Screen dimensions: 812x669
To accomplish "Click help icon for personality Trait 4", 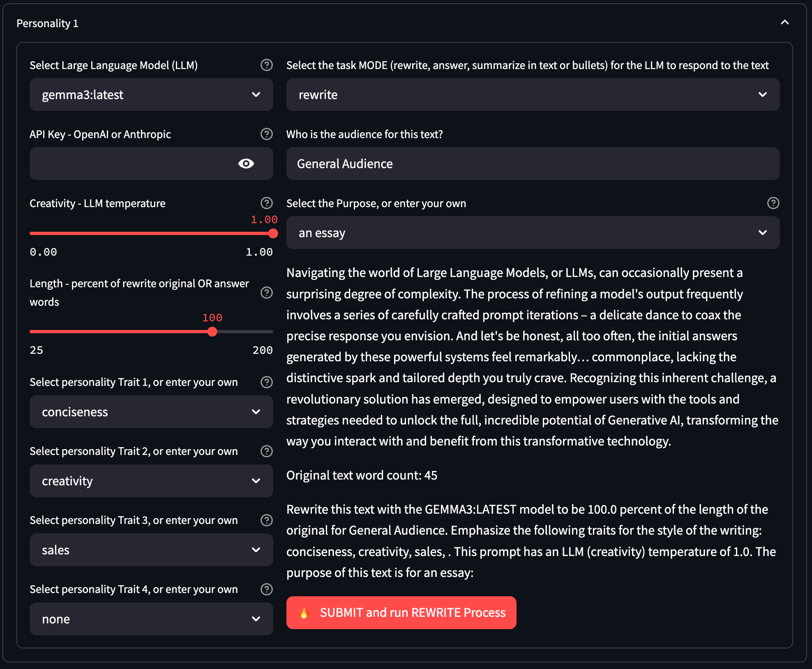I will tap(266, 589).
